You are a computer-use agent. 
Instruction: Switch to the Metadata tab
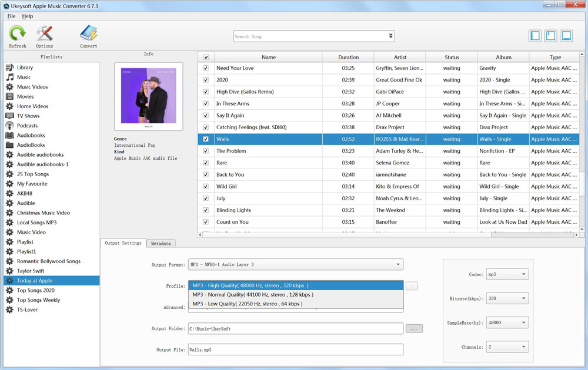point(161,243)
